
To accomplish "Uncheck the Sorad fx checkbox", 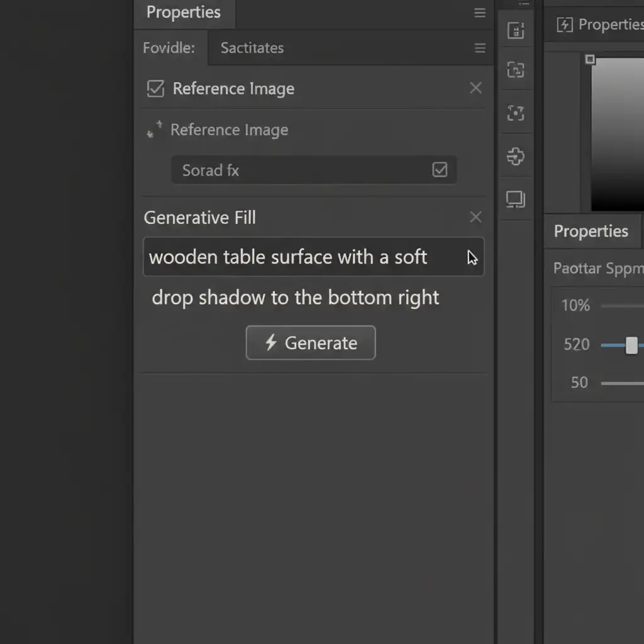I will 440,170.
